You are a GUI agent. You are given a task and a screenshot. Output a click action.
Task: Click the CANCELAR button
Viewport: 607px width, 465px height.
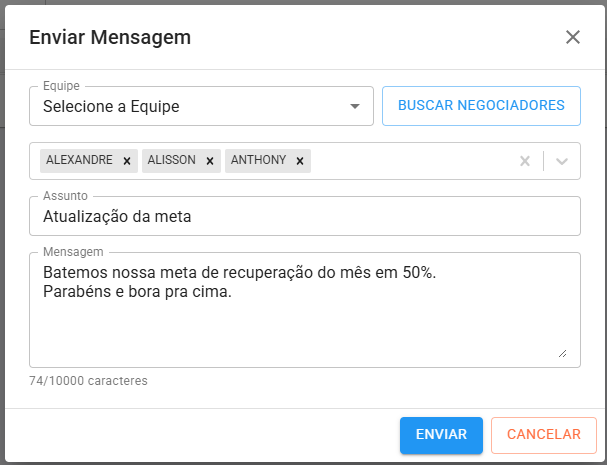(544, 435)
